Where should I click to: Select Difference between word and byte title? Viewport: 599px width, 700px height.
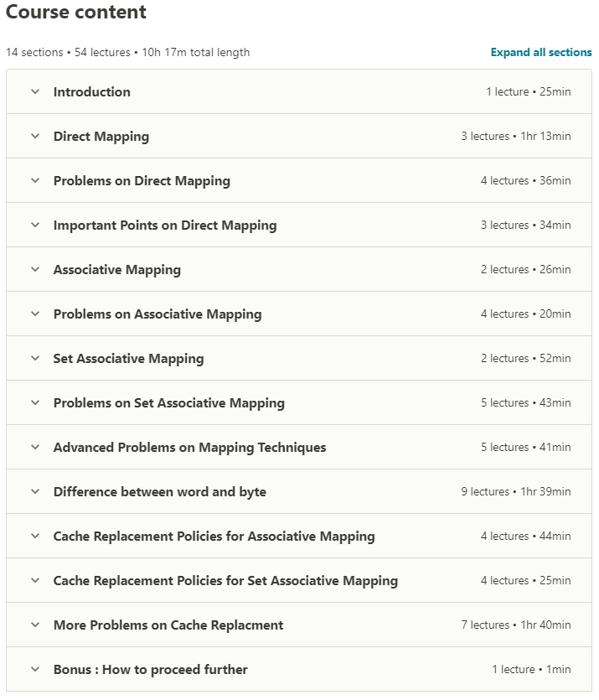click(159, 491)
